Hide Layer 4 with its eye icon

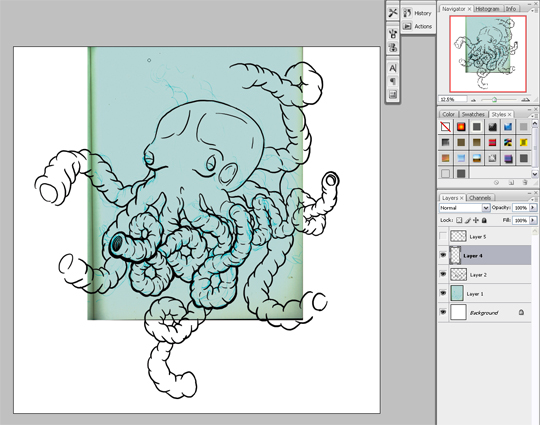pos(443,255)
